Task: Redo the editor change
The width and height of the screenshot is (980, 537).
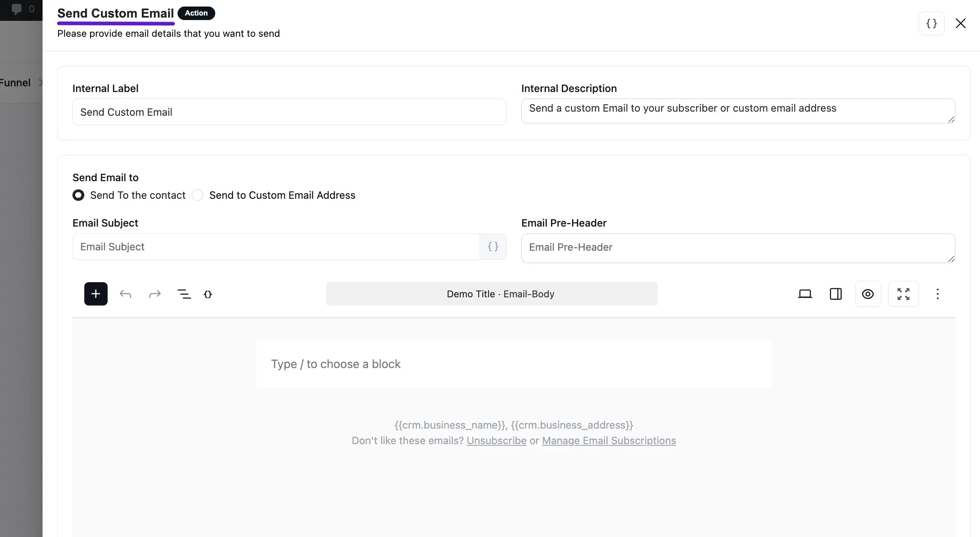Action: coord(155,294)
